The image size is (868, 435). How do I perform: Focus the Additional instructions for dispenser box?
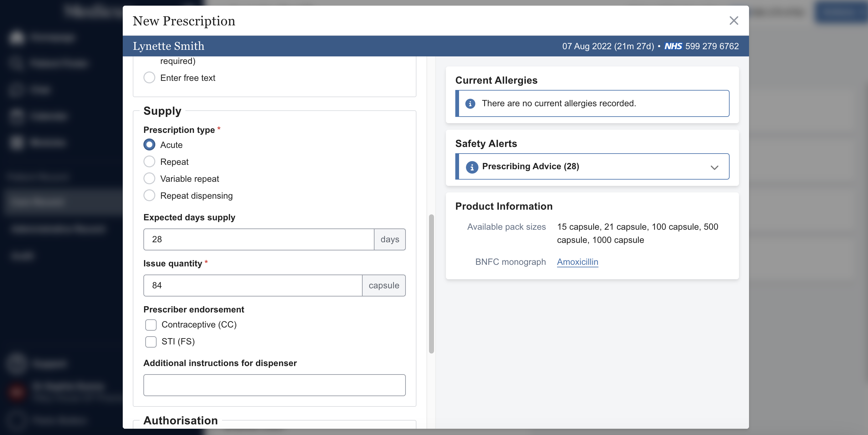coord(274,385)
